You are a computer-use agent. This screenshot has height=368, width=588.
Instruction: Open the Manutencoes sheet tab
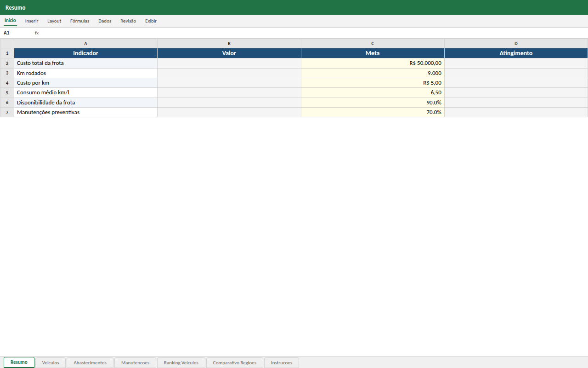pos(135,363)
